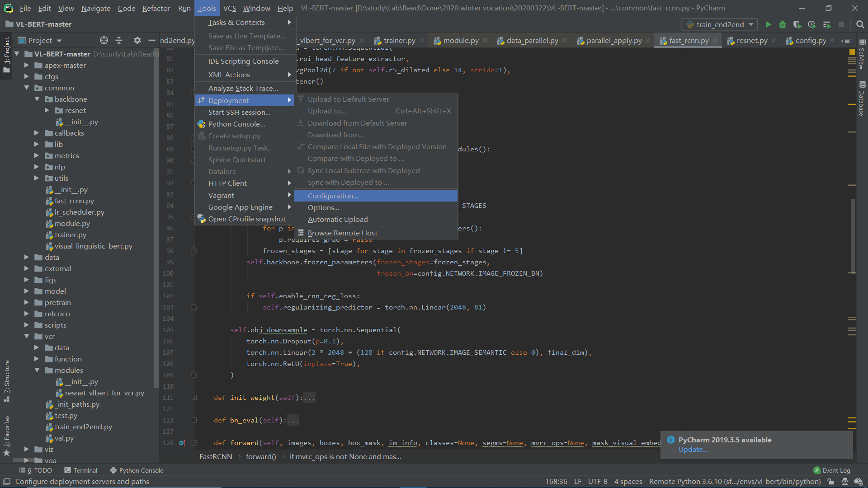Collapse the backbone folder

[37, 99]
